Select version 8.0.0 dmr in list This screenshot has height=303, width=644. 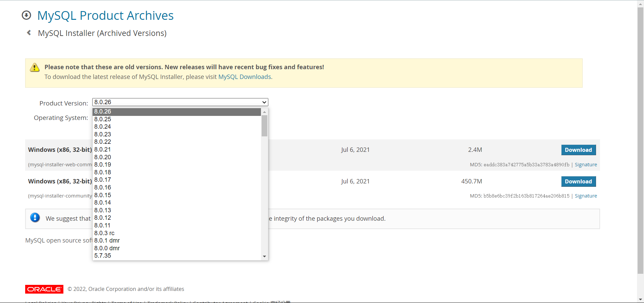[x=177, y=248]
